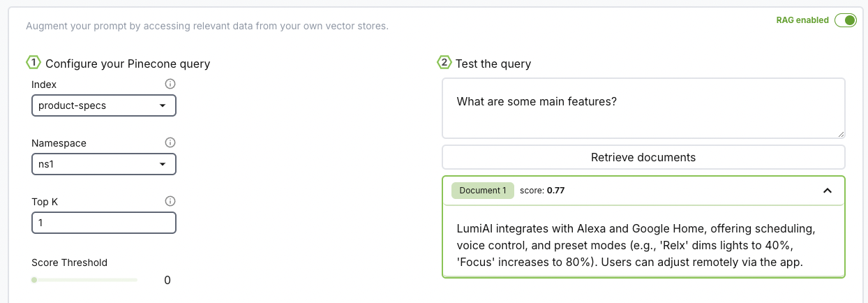Open the product-specs Index dropdown

click(x=104, y=105)
